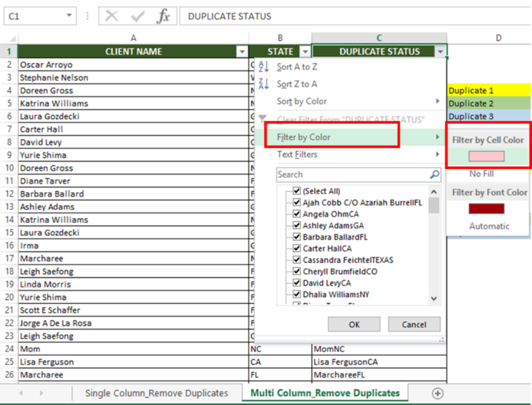Click scroll down arrow of filter list
The height and width of the screenshot is (405, 532).
(434, 298)
